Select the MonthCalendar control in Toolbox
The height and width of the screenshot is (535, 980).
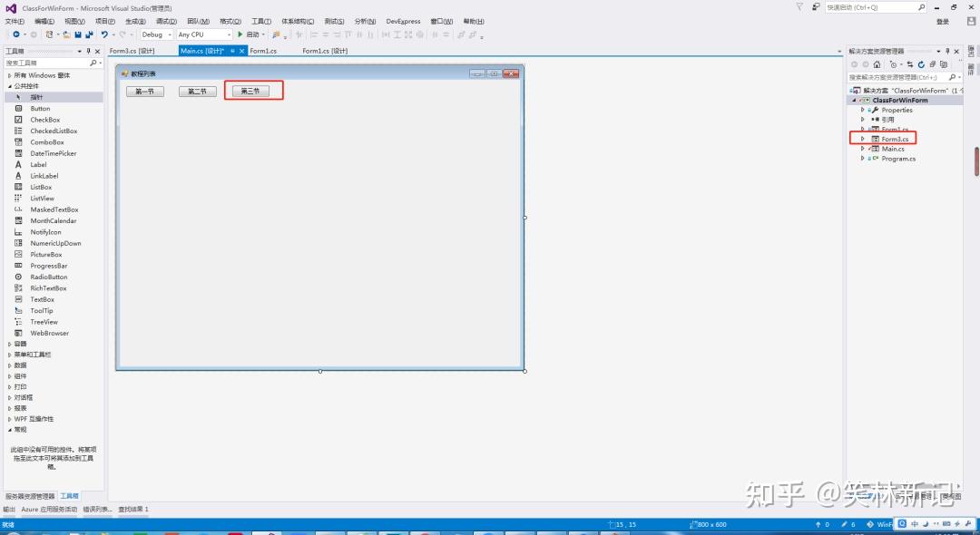click(54, 221)
